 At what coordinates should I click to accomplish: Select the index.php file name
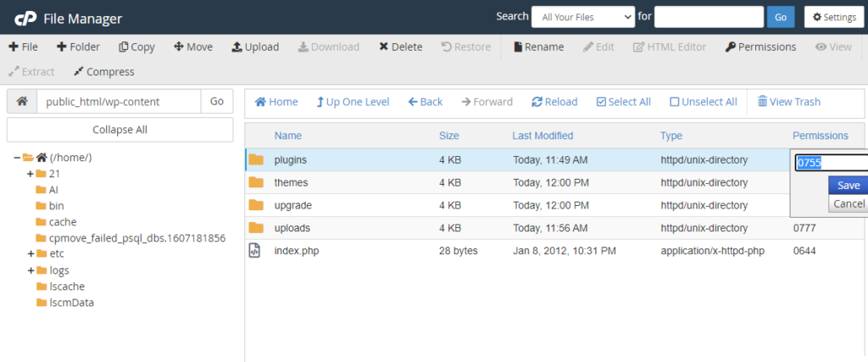(x=297, y=251)
